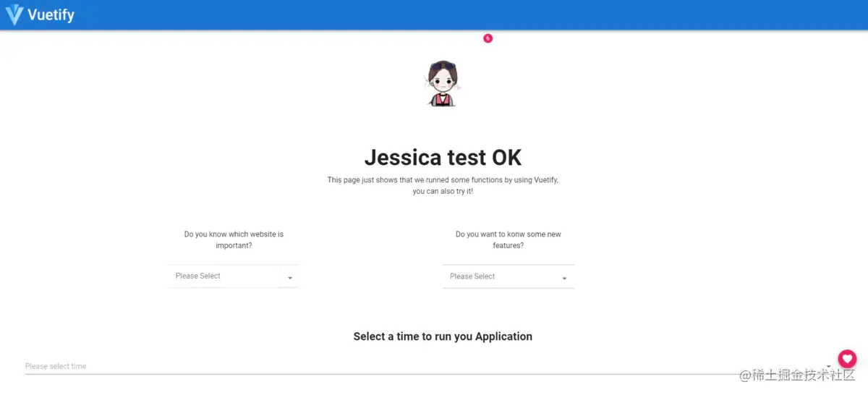Click the text 'Do you know which website is important?'
868x395 pixels.
[234, 239]
